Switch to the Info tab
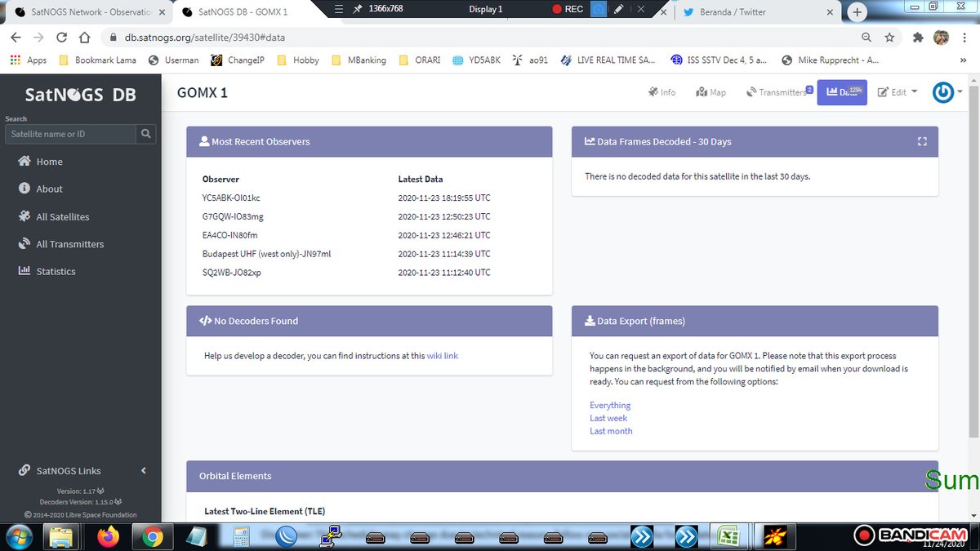Image resolution: width=980 pixels, height=551 pixels. [x=662, y=92]
